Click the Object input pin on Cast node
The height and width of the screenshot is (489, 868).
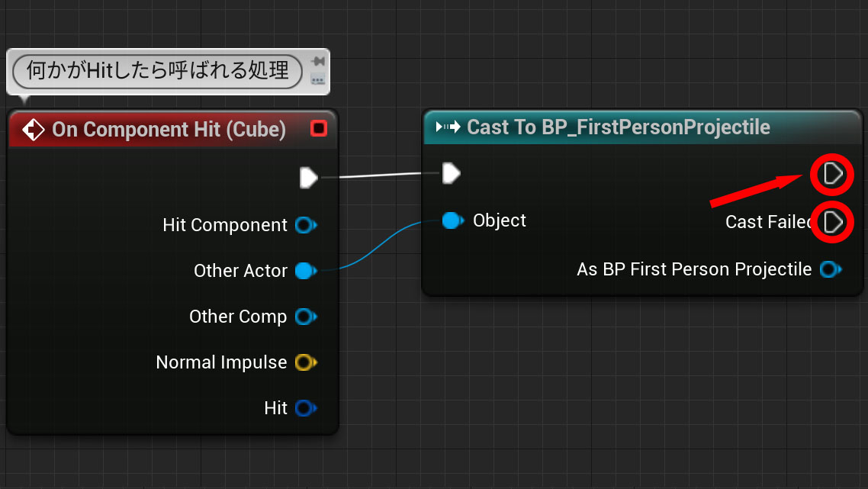(x=453, y=220)
